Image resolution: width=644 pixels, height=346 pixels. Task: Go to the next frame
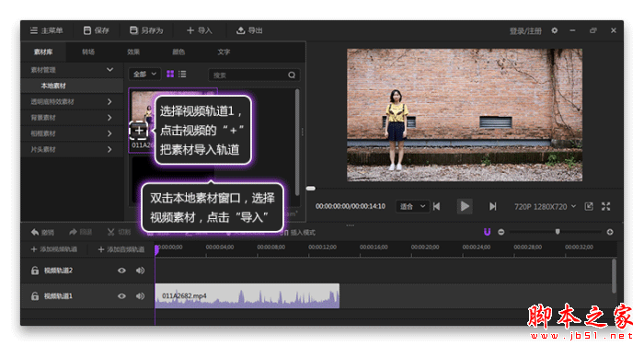(492, 206)
